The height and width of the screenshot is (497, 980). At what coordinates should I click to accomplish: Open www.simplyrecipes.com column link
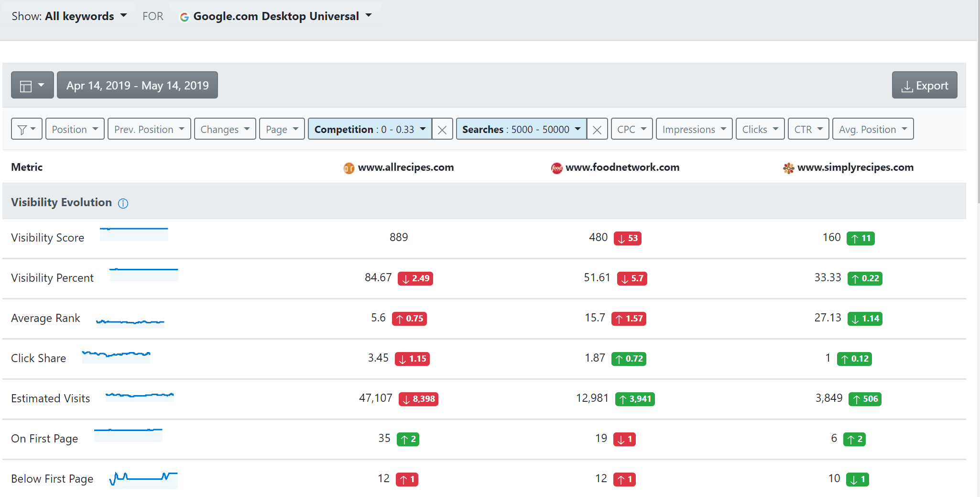[855, 167]
